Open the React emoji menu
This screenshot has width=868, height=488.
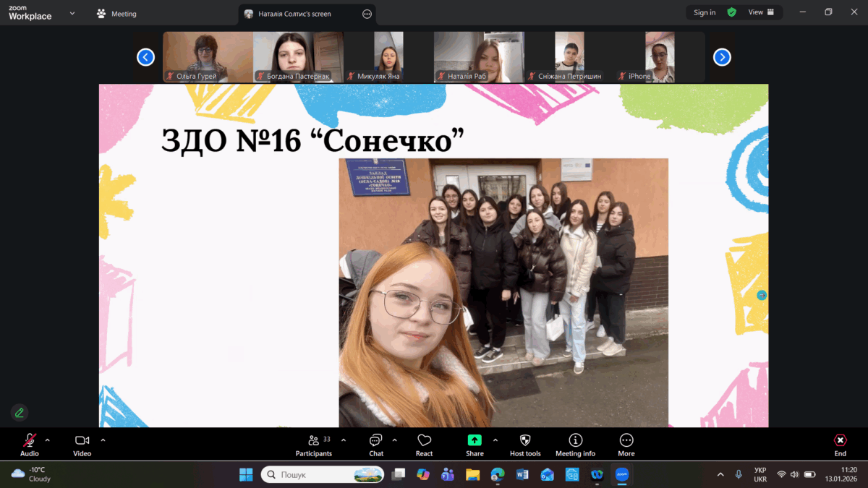click(x=424, y=444)
